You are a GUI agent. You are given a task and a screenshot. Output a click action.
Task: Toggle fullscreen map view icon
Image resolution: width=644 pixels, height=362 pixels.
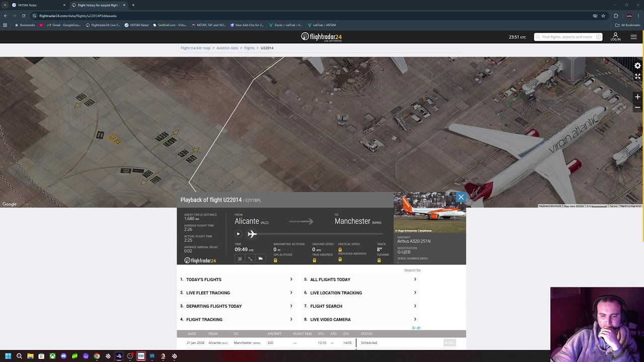pyautogui.click(x=637, y=76)
